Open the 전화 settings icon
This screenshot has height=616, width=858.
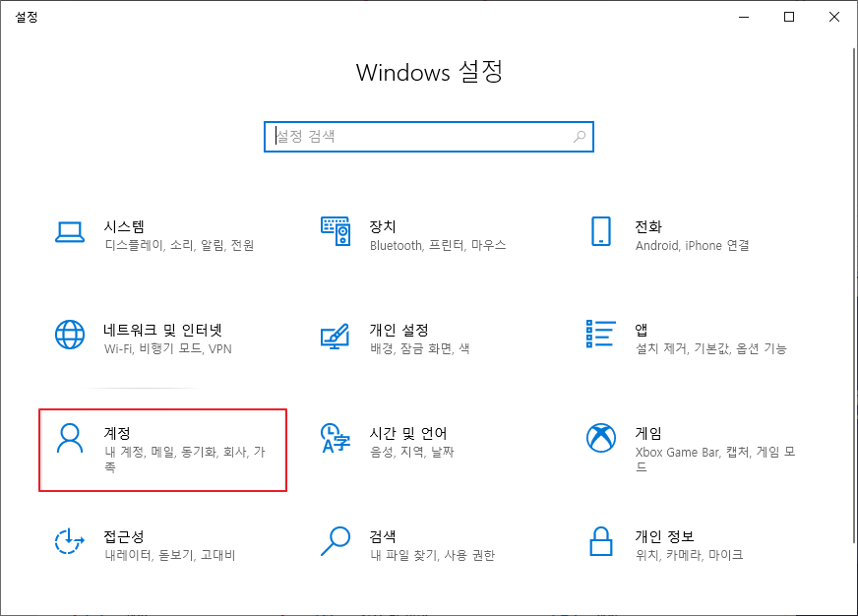[600, 228]
